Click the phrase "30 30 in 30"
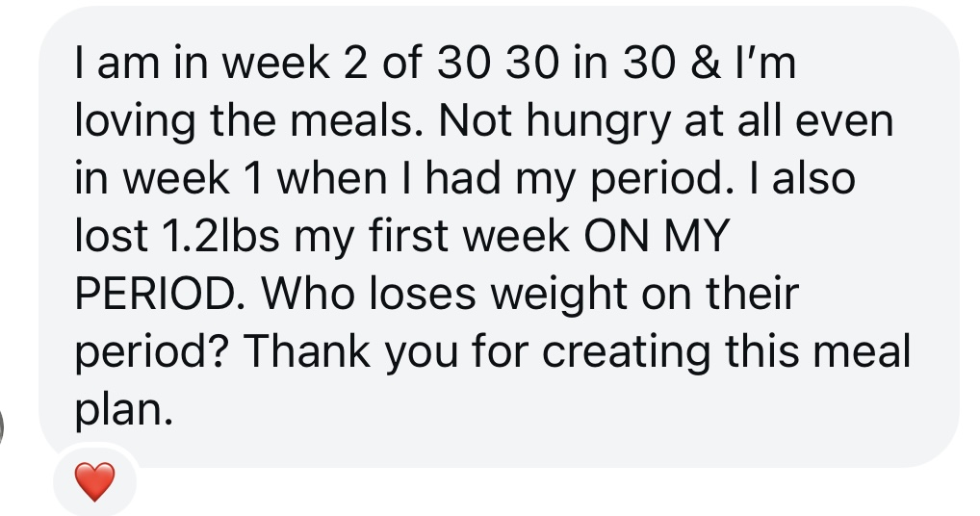The image size is (980, 516). (556, 64)
